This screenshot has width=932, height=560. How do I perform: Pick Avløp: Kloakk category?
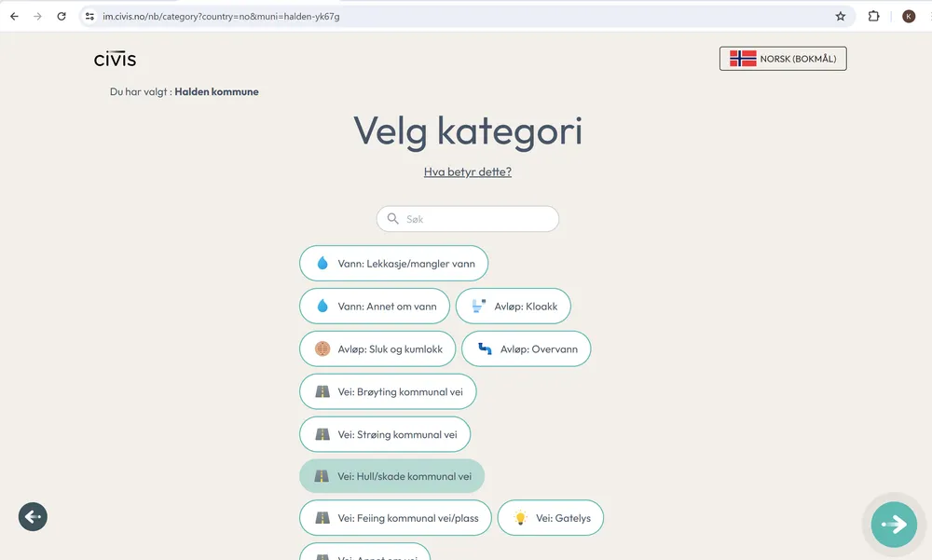point(513,306)
